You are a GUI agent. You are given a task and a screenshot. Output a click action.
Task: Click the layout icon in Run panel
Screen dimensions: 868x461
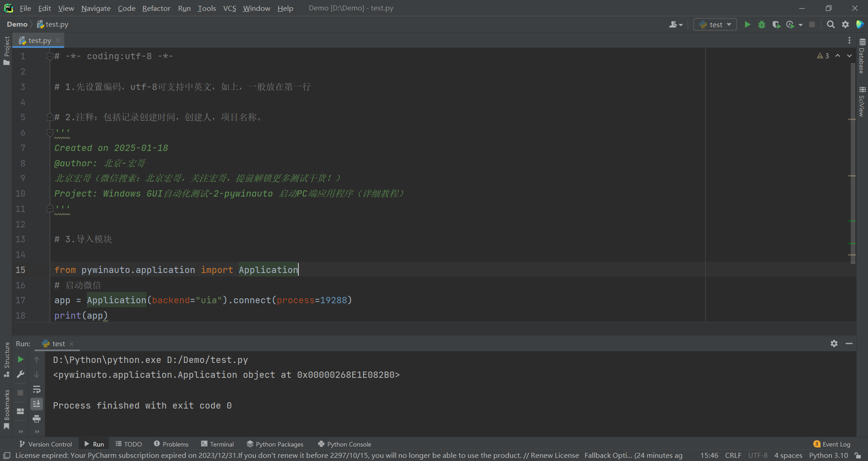click(x=20, y=411)
